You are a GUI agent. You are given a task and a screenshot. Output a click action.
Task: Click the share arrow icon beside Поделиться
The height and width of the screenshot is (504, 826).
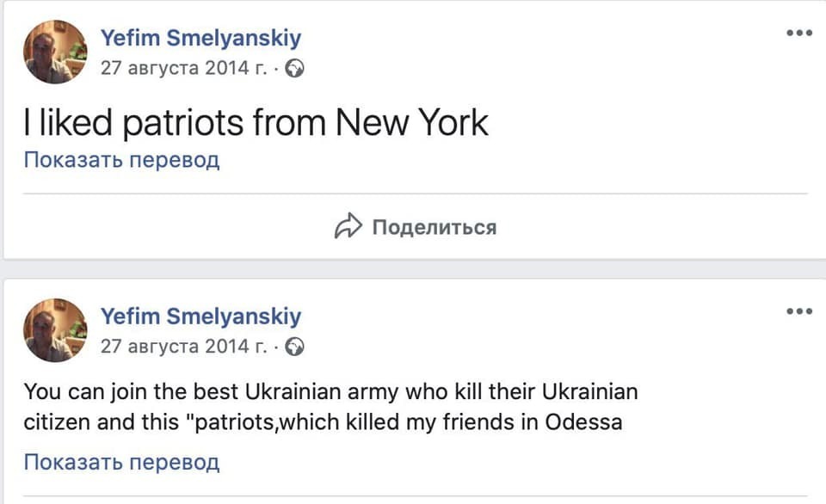(349, 226)
